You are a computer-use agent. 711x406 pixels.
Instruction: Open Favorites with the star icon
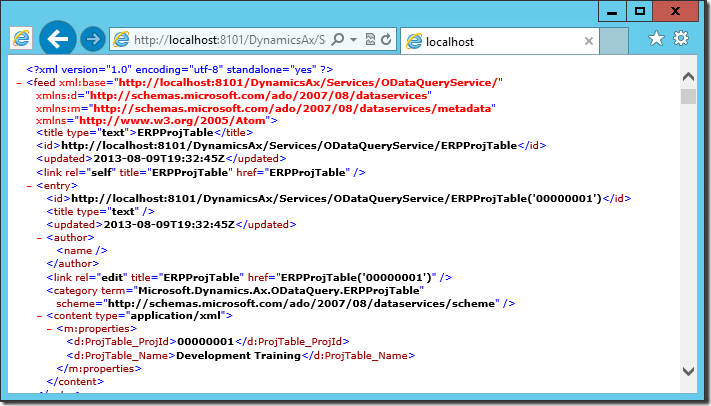(x=656, y=39)
